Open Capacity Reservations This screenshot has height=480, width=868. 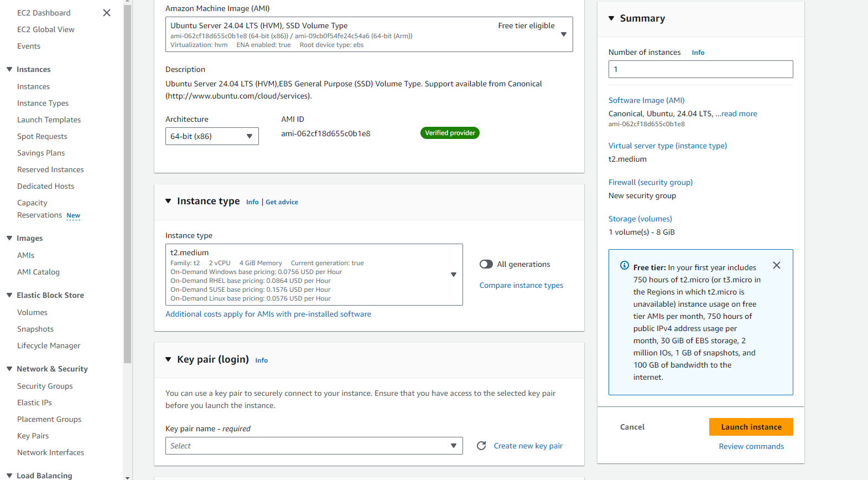click(39, 209)
